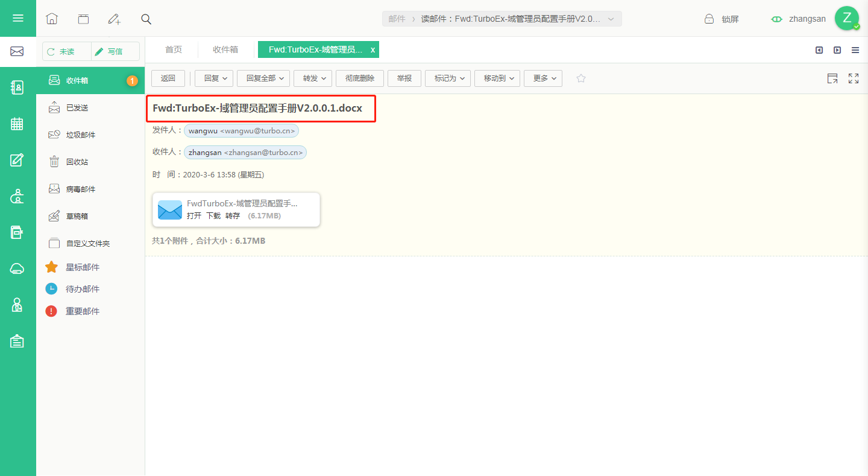This screenshot has height=476, width=868.
Task: Open the cloud drive icon in left rail
Action: [17, 269]
